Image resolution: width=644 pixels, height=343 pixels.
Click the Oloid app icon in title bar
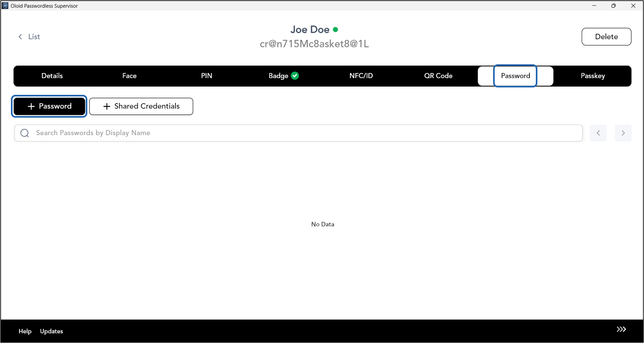[x=5, y=6]
